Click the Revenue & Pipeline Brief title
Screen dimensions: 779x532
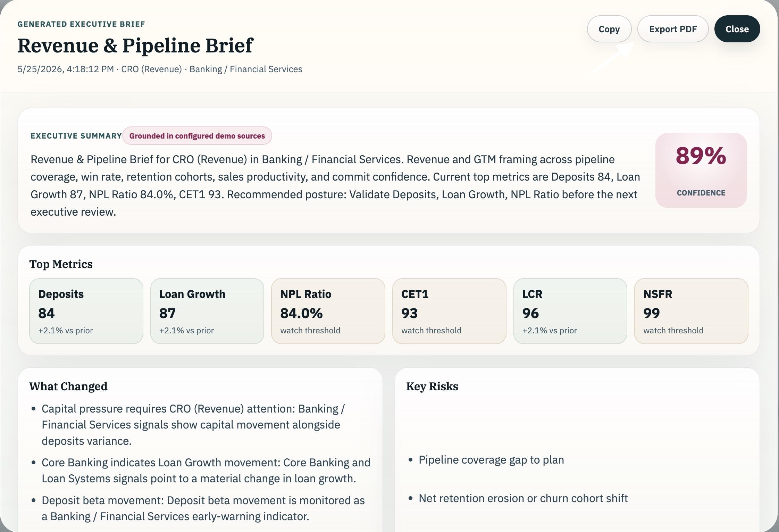tap(135, 45)
